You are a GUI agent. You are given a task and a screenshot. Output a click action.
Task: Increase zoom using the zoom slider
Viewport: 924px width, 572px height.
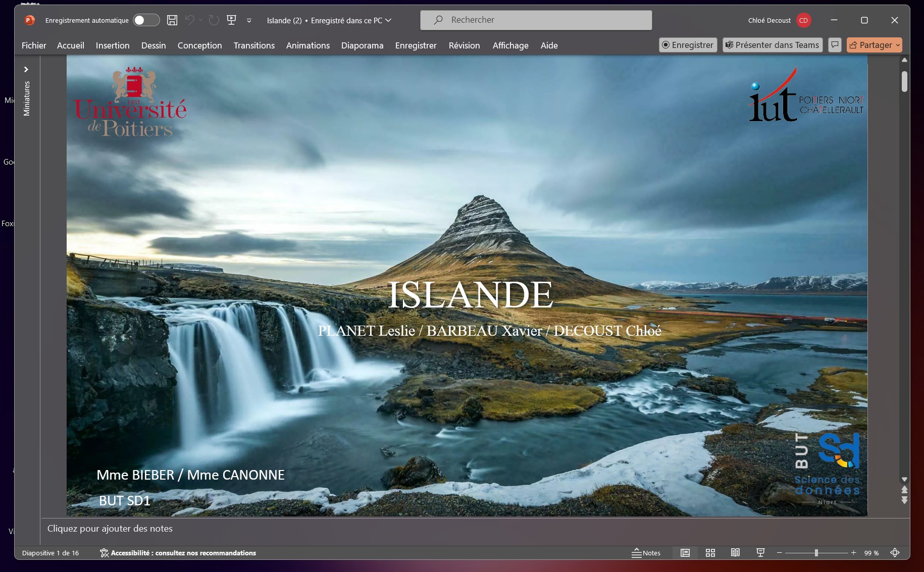tap(853, 553)
